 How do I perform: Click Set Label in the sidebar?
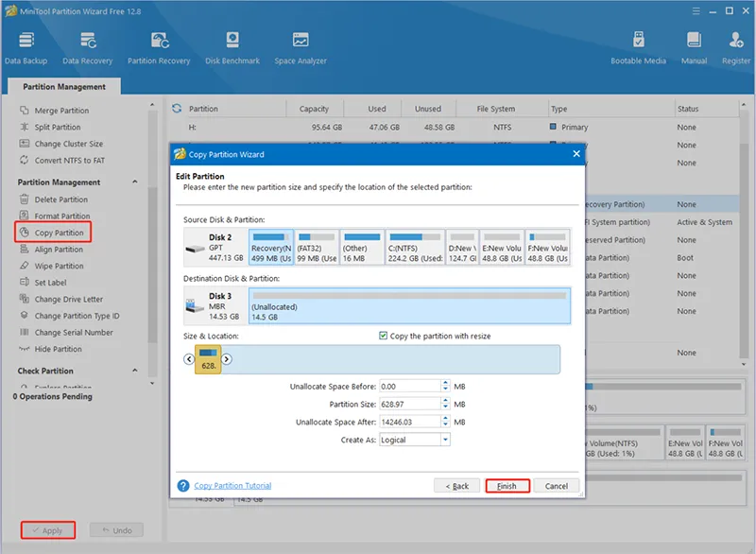(50, 283)
